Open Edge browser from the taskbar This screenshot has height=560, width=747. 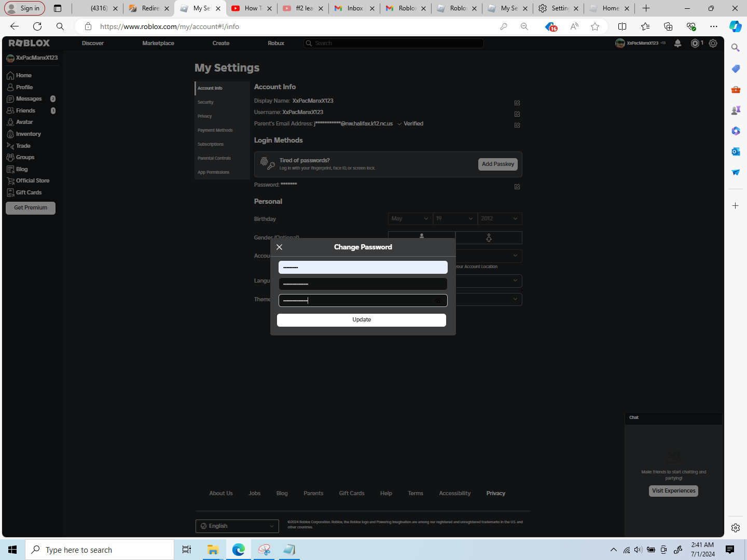click(x=239, y=550)
